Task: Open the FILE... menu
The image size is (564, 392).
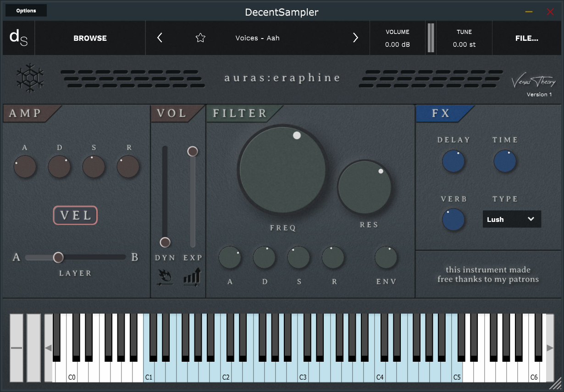Action: [527, 38]
